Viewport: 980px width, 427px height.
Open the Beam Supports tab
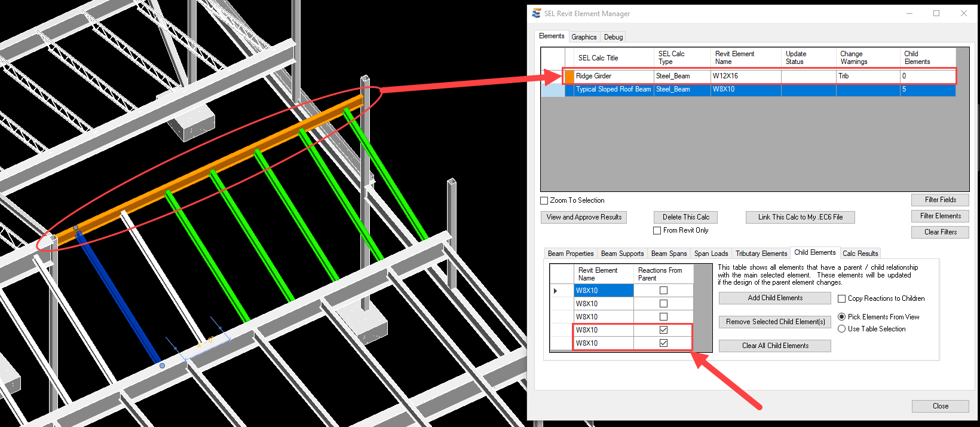coord(622,254)
